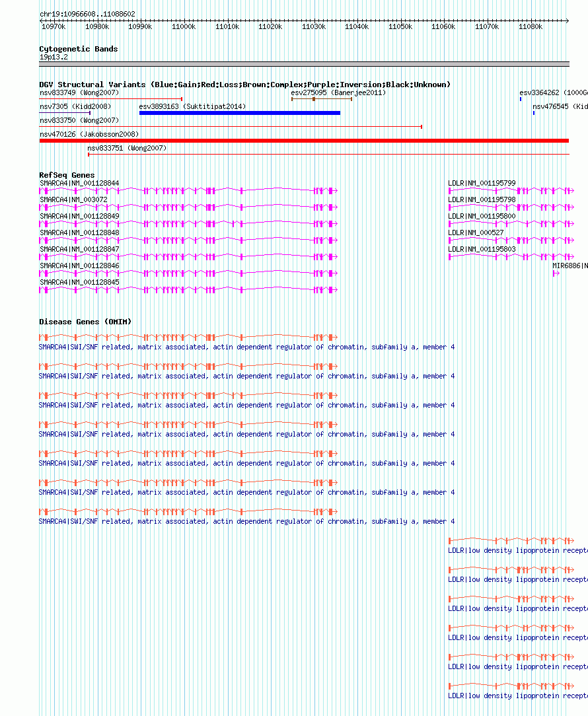Click the 11000k ruler tick label
The image size is (588, 716).
point(184,27)
